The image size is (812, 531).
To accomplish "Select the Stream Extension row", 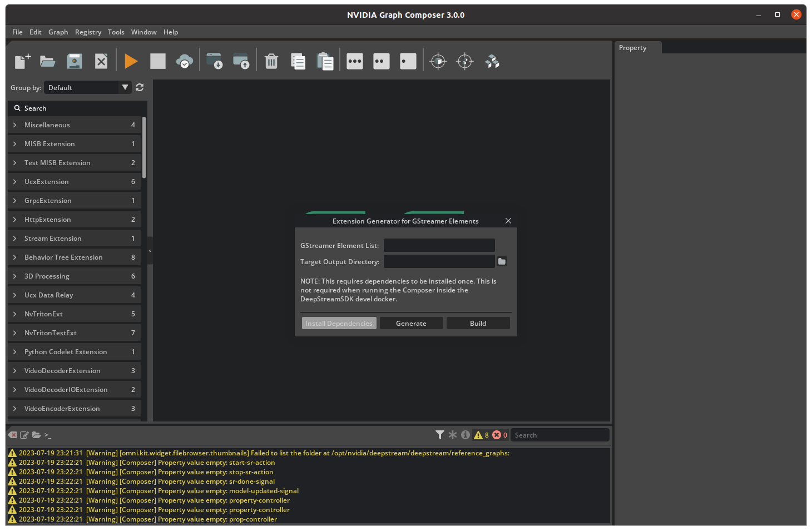I will pyautogui.click(x=74, y=239).
